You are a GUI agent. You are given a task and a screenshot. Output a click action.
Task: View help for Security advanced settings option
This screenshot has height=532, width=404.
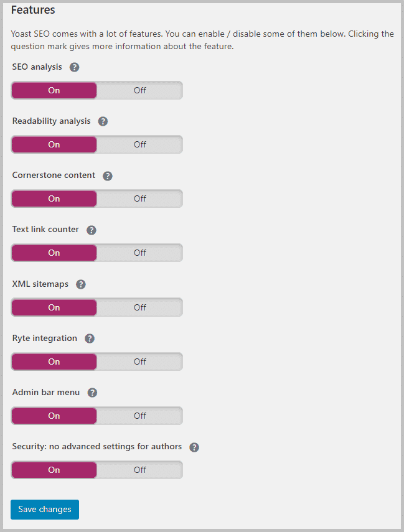(194, 447)
